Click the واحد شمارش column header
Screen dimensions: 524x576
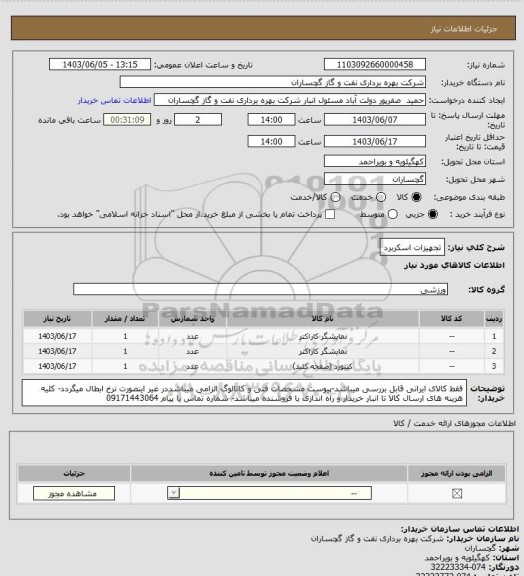[192, 319]
